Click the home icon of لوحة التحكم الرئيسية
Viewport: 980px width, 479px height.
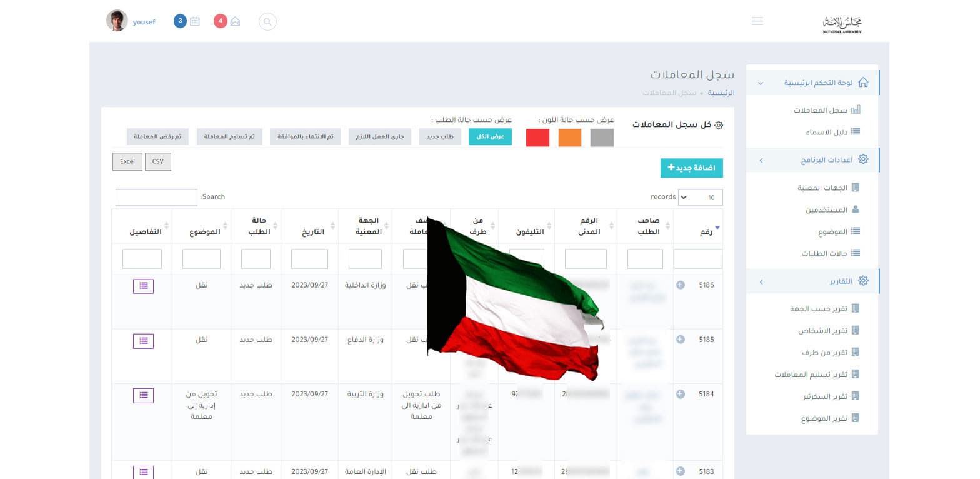point(863,83)
